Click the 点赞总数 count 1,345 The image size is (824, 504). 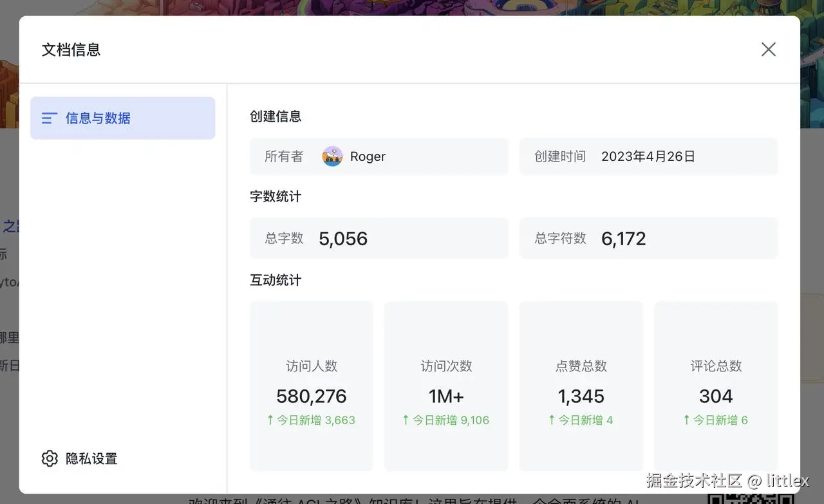tap(581, 396)
